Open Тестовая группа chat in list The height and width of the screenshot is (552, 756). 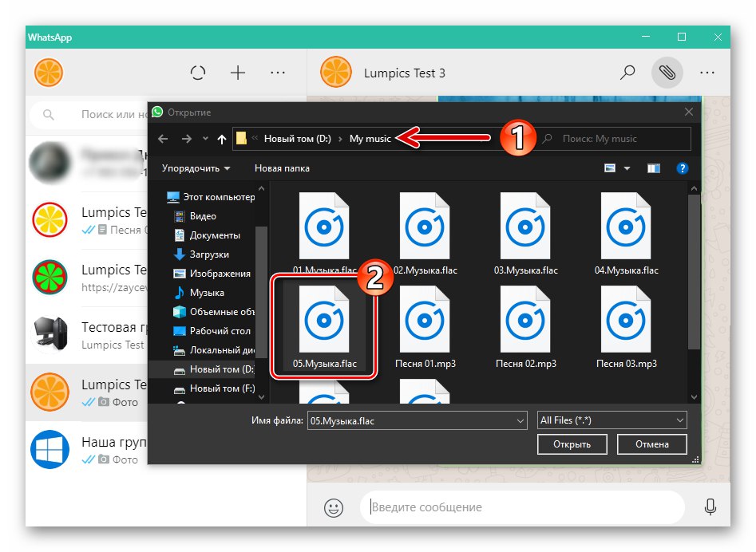87,334
